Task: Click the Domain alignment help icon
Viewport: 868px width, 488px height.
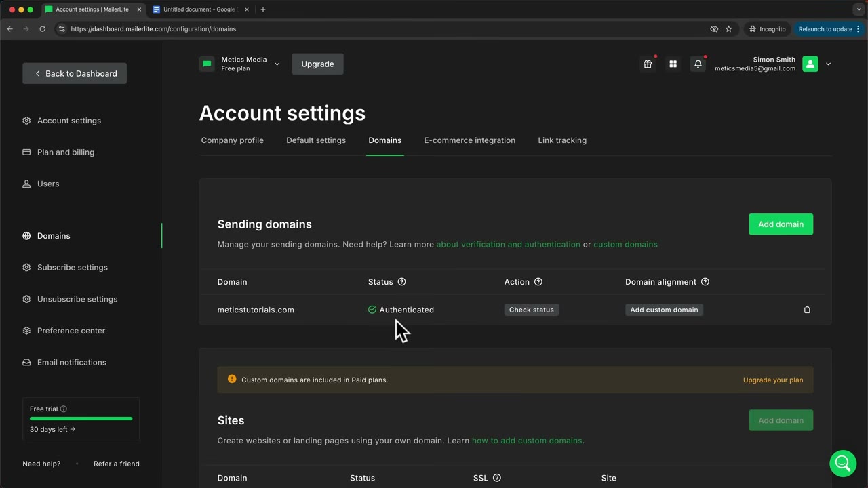Action: [x=705, y=282]
